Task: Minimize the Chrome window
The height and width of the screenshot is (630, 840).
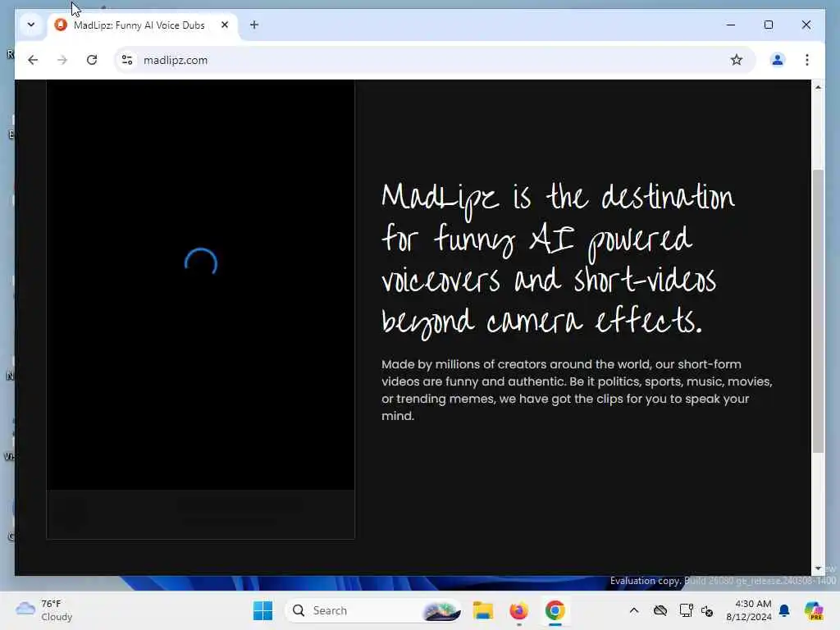Action: pos(731,25)
